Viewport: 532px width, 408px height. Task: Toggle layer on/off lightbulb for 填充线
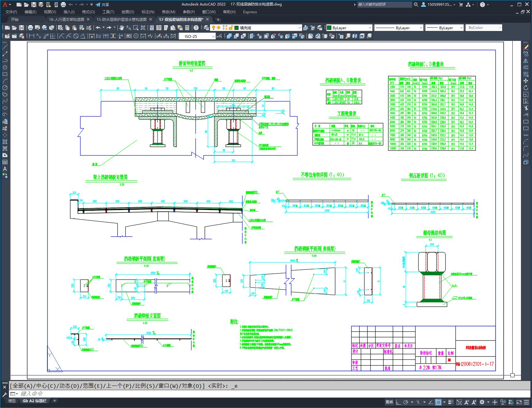pyautogui.click(x=214, y=28)
